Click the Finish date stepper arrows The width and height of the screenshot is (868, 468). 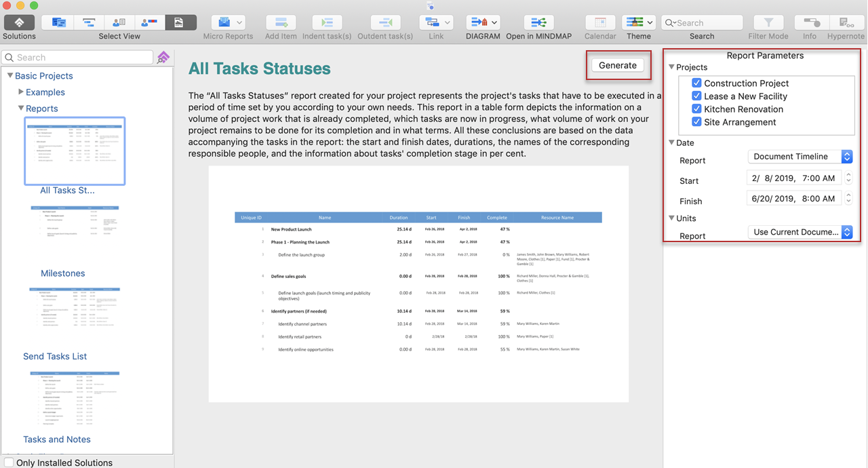pyautogui.click(x=848, y=198)
